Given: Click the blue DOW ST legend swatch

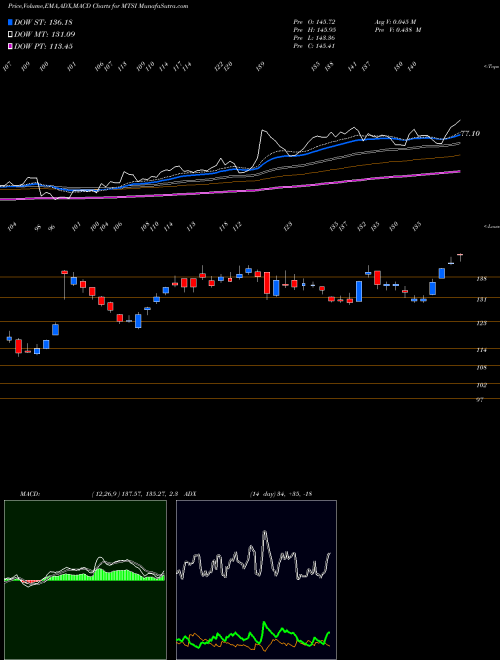Looking at the screenshot, I should click(10, 22).
